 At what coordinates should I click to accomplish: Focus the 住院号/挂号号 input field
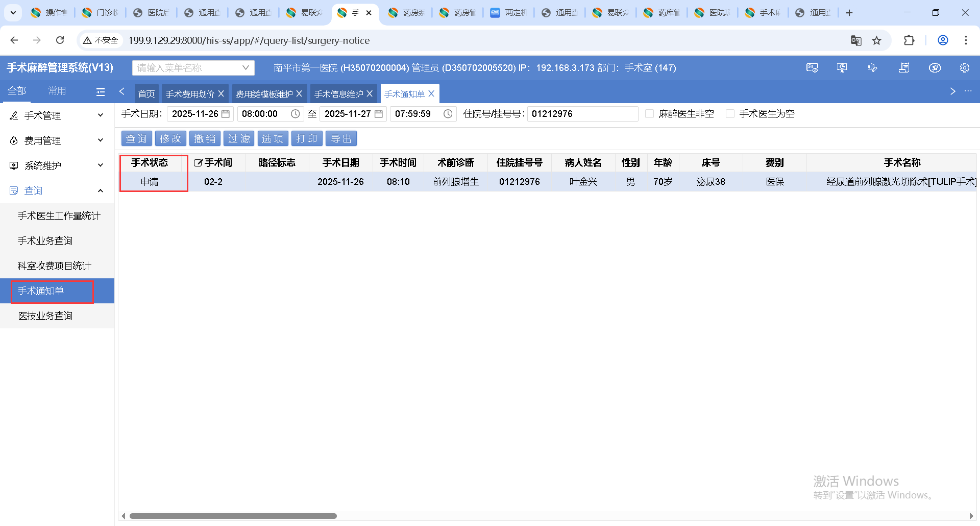click(582, 114)
